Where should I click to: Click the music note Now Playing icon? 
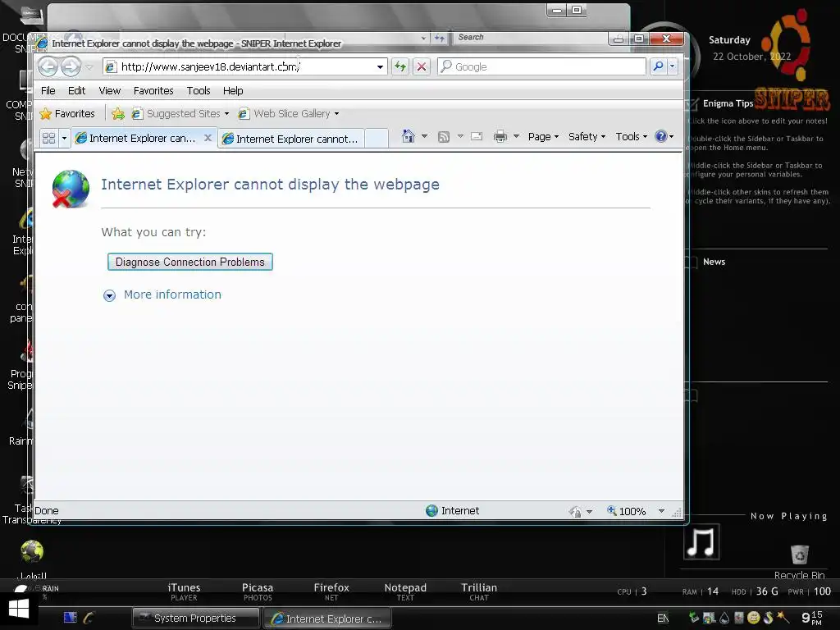tap(701, 541)
